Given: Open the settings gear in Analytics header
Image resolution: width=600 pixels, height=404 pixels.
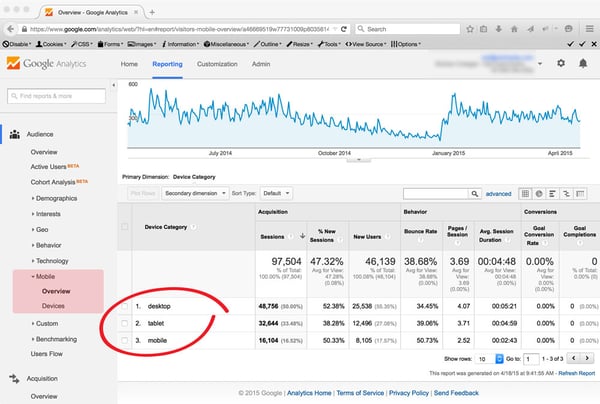Looking at the screenshot, I should [561, 63].
